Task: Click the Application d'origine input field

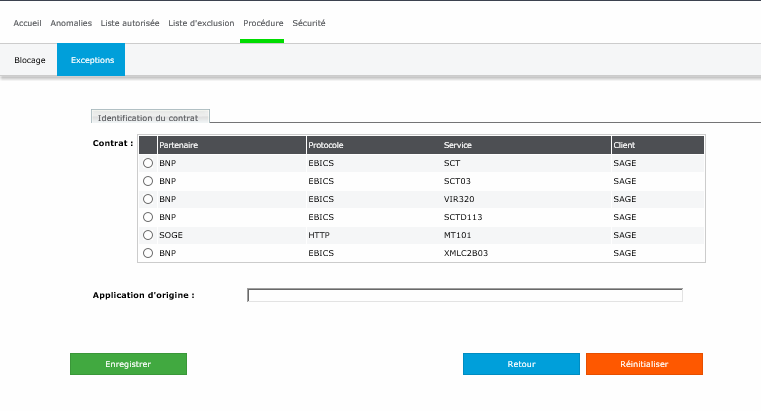Action: pyautogui.click(x=465, y=295)
